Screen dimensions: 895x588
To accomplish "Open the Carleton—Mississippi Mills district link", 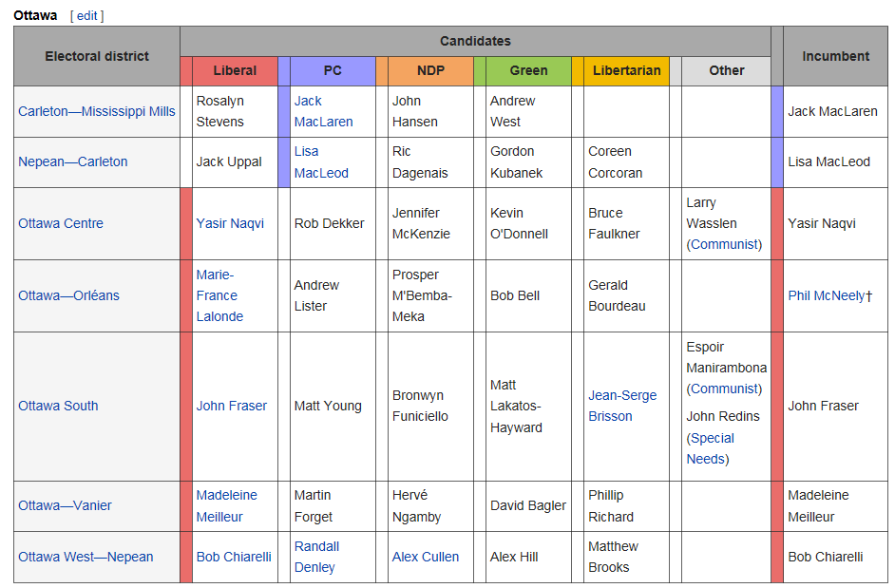I will [x=97, y=111].
